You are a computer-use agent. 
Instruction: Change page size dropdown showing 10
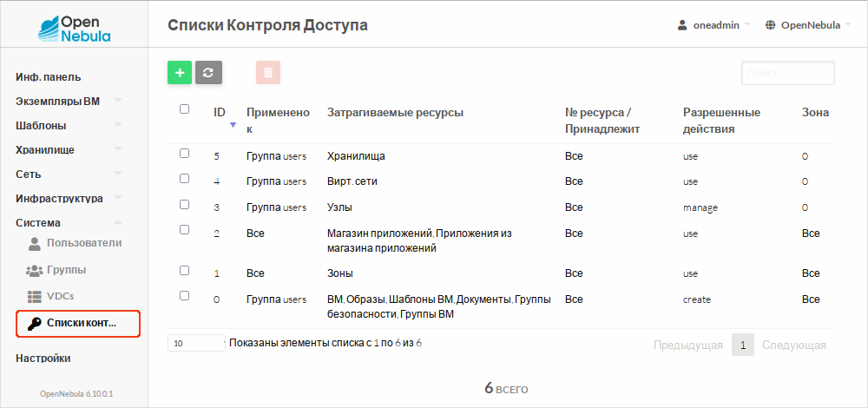click(197, 343)
